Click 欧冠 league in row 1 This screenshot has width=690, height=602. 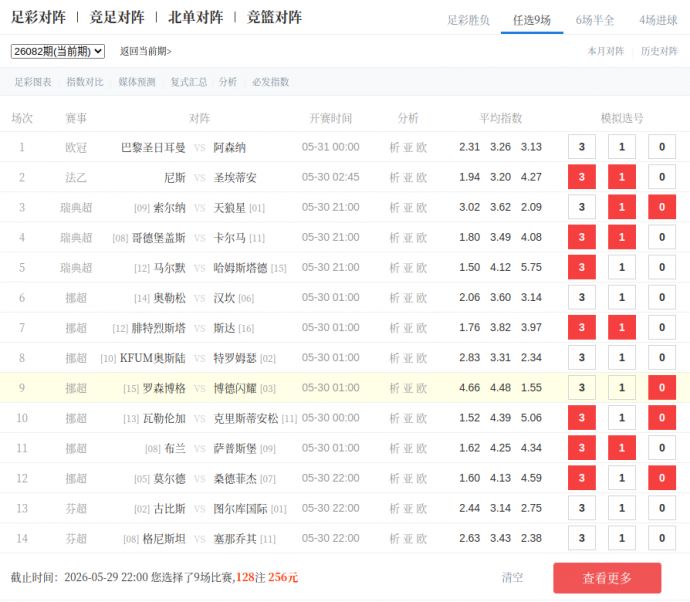tap(76, 147)
